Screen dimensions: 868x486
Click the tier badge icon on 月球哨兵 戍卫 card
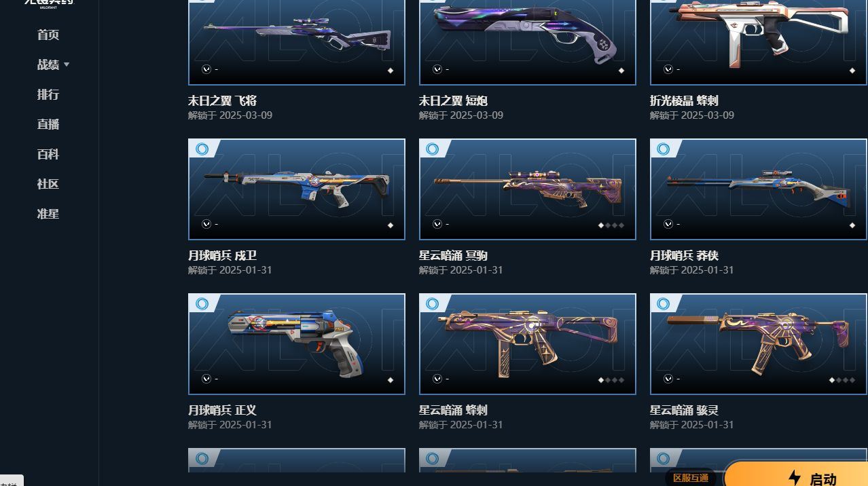coord(202,149)
